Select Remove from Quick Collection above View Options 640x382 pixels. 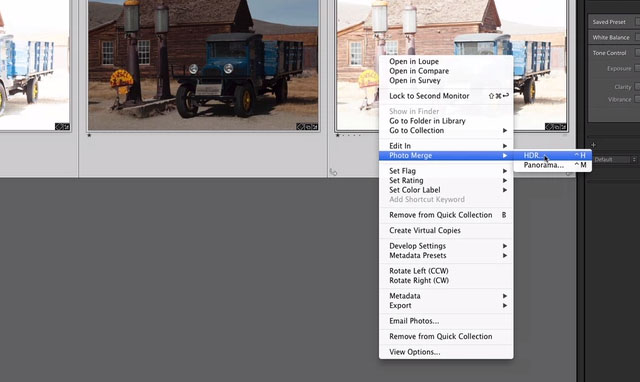point(446,337)
